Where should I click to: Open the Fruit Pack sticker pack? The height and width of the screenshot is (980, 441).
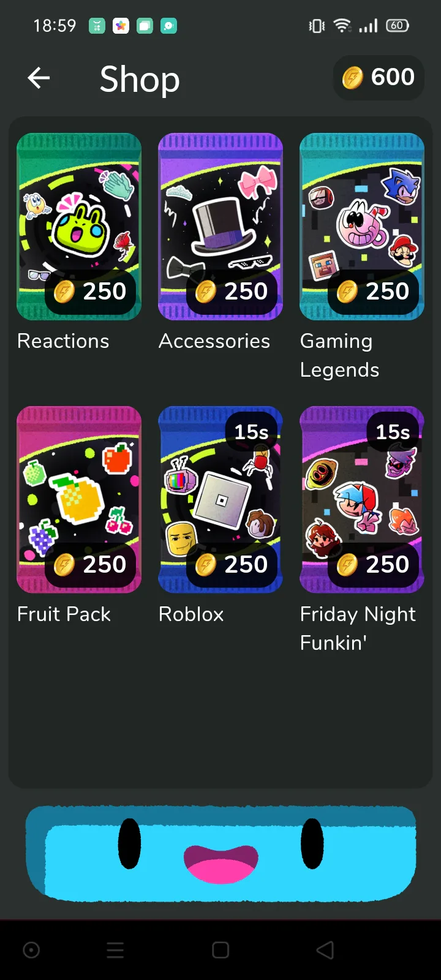pyautogui.click(x=79, y=500)
